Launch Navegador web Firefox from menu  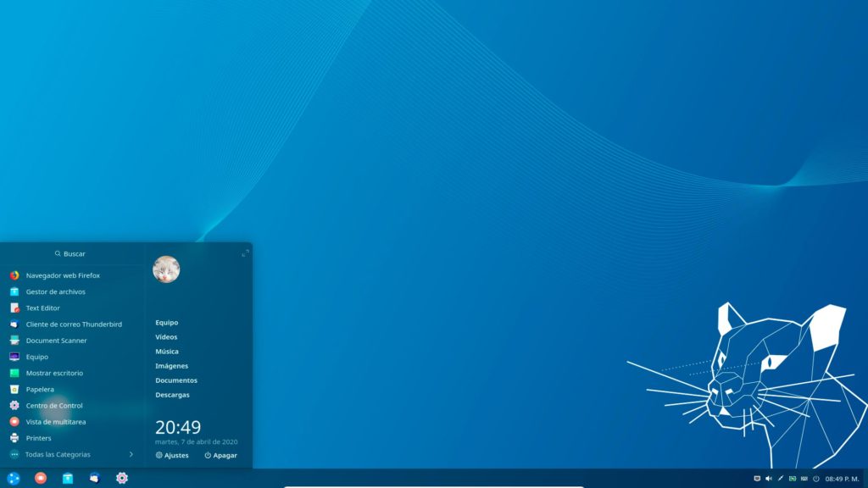click(62, 275)
